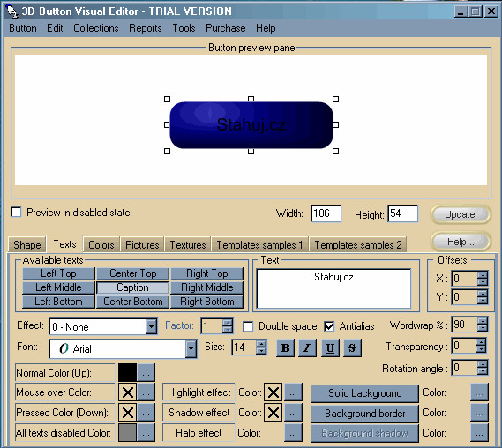Toggle the Italic text formatting icon
Image resolution: width=502 pixels, height=448 pixels.
coord(307,347)
